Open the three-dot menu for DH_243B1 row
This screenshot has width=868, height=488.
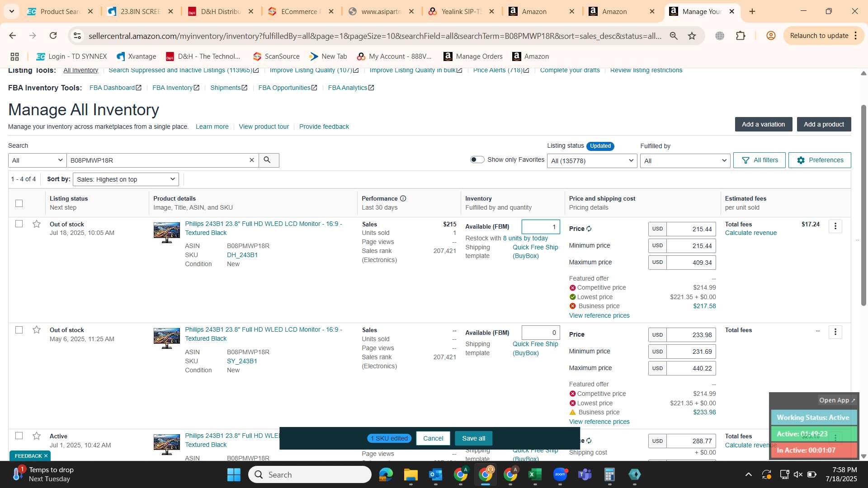click(x=835, y=226)
